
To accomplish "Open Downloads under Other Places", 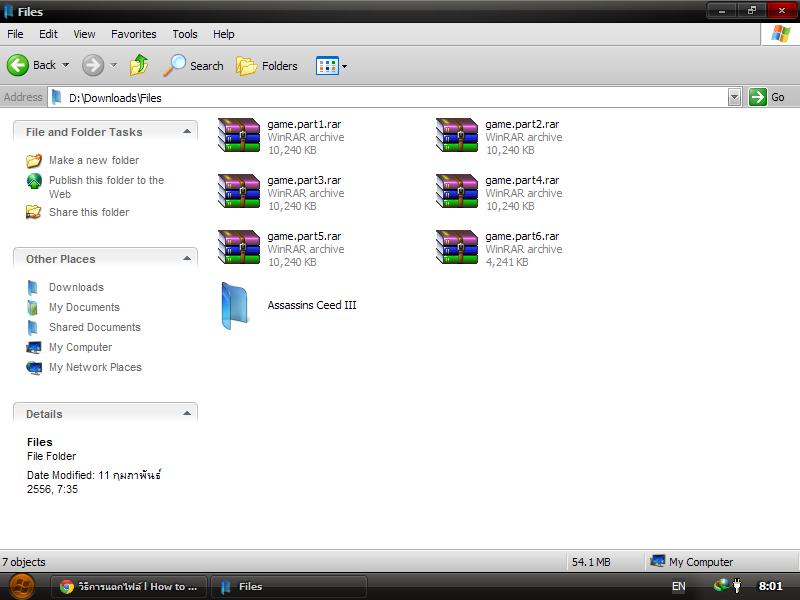I will (x=76, y=287).
